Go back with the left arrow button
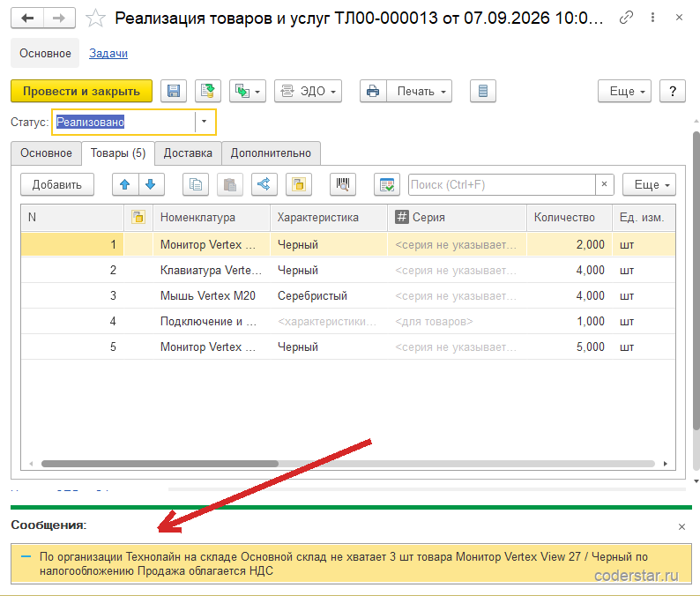This screenshot has height=596, width=700. [27, 19]
